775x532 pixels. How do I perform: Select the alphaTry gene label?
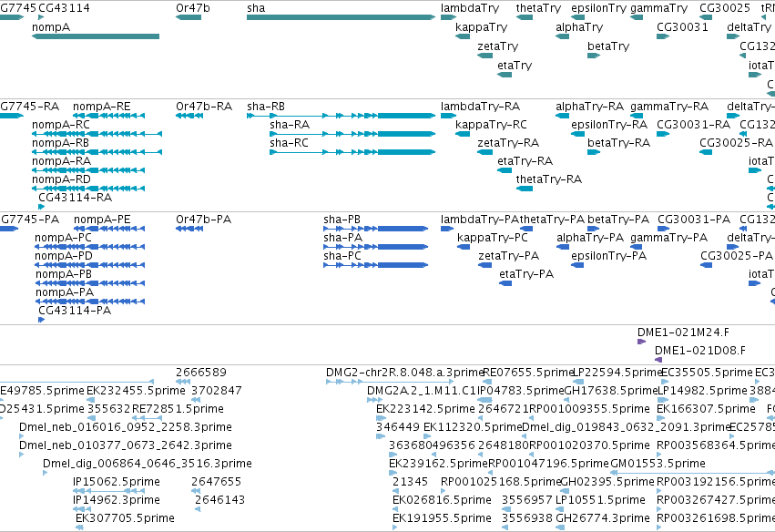pos(579,26)
